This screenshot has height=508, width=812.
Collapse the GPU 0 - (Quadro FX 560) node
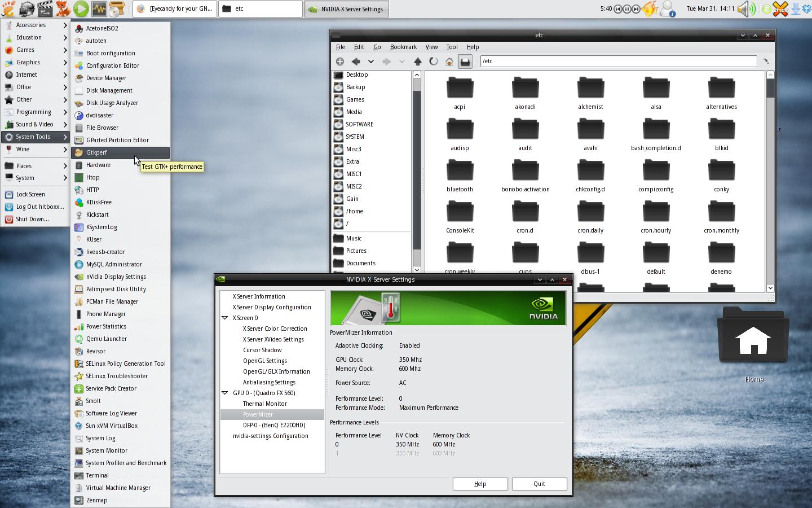(x=225, y=393)
